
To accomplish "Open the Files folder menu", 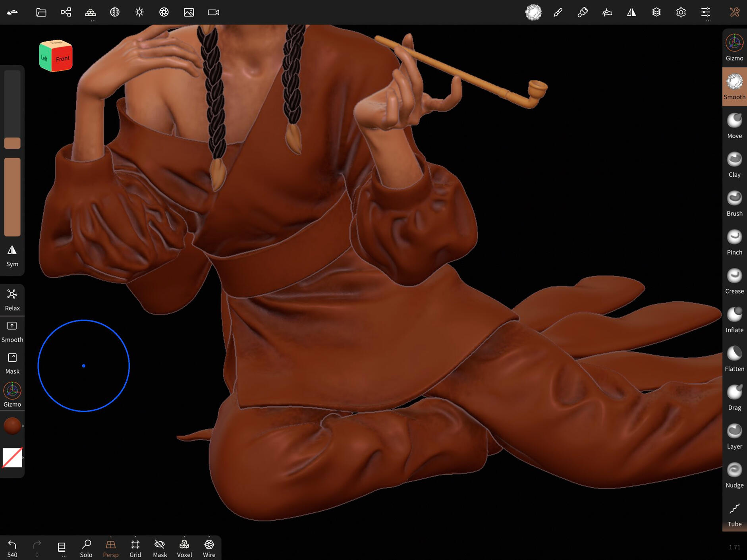I will [x=41, y=12].
